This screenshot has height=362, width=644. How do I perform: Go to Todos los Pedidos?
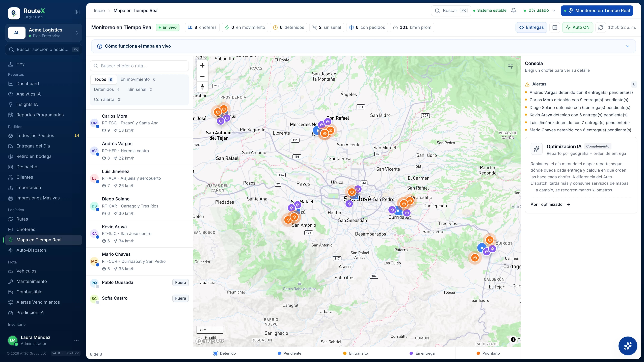click(43, 136)
